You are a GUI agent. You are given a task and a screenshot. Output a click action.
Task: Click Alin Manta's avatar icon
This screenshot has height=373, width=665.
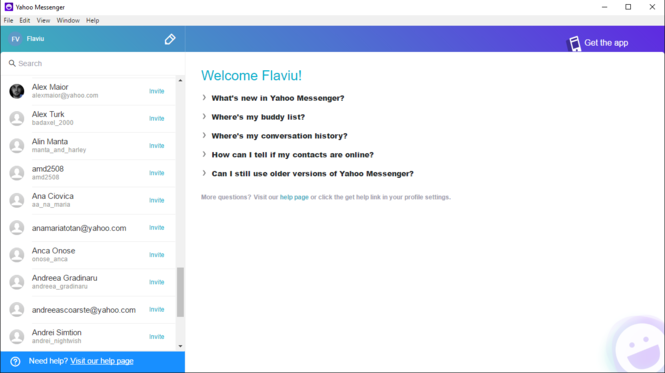[x=17, y=146]
